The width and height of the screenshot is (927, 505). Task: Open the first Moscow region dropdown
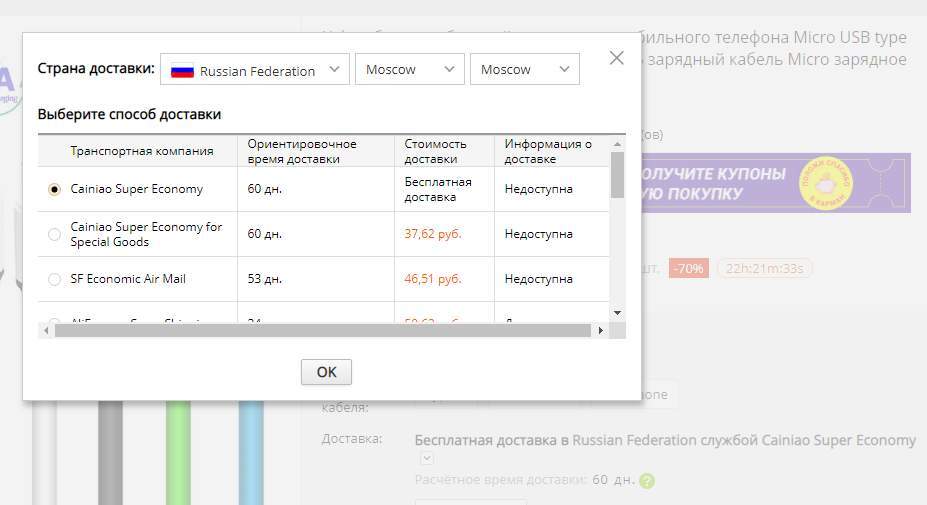point(410,70)
